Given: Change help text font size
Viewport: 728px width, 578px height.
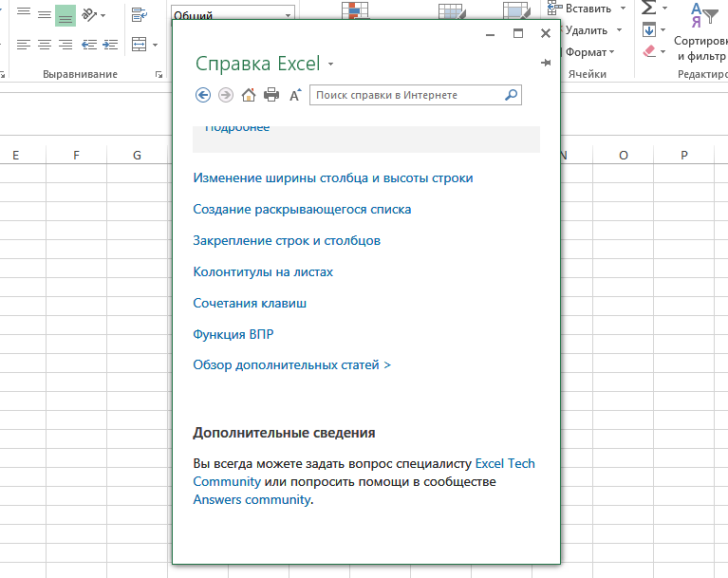Looking at the screenshot, I should [x=295, y=95].
